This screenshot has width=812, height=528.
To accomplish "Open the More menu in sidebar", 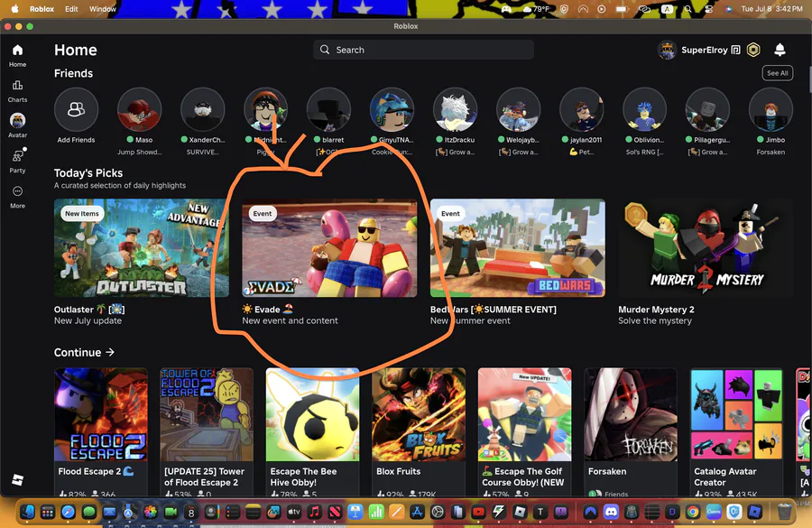I will [x=18, y=197].
